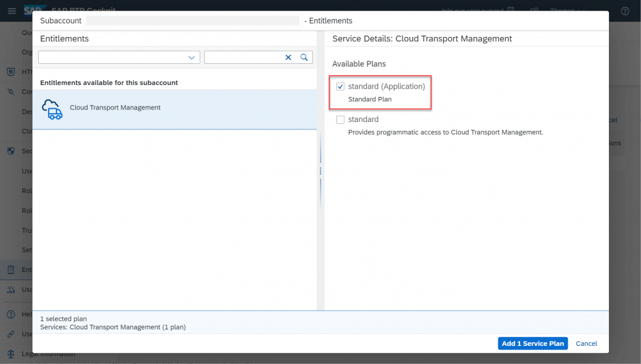Open Legal Information scales icon in sidebar
641x364 pixels.
(x=11, y=354)
